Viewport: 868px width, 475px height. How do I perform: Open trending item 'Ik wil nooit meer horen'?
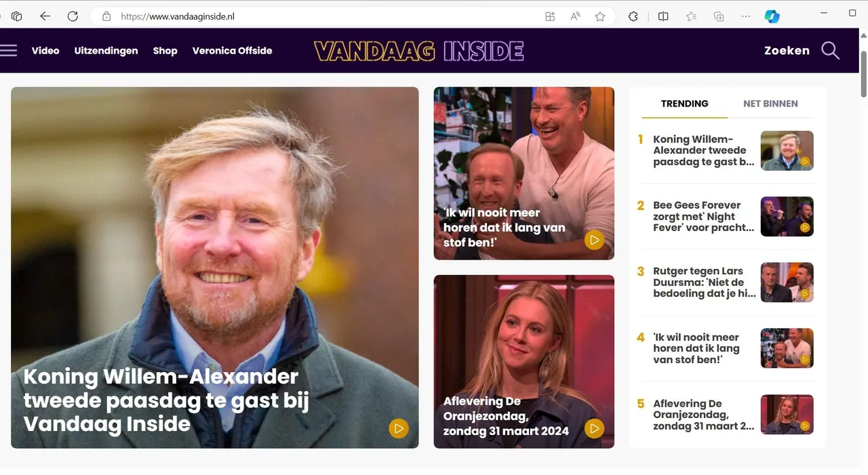tap(696, 348)
